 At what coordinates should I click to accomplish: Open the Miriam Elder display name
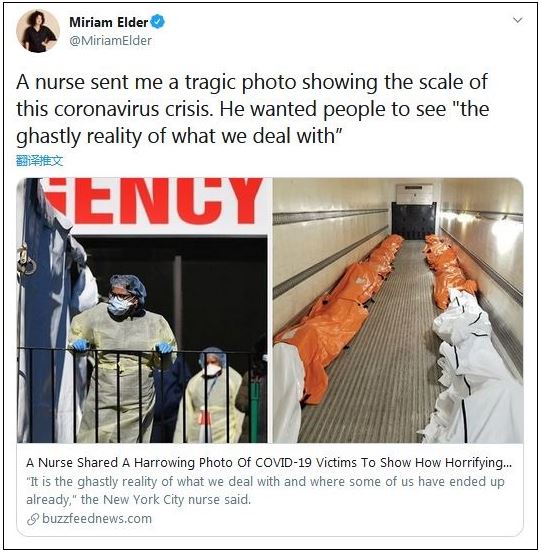[108, 22]
